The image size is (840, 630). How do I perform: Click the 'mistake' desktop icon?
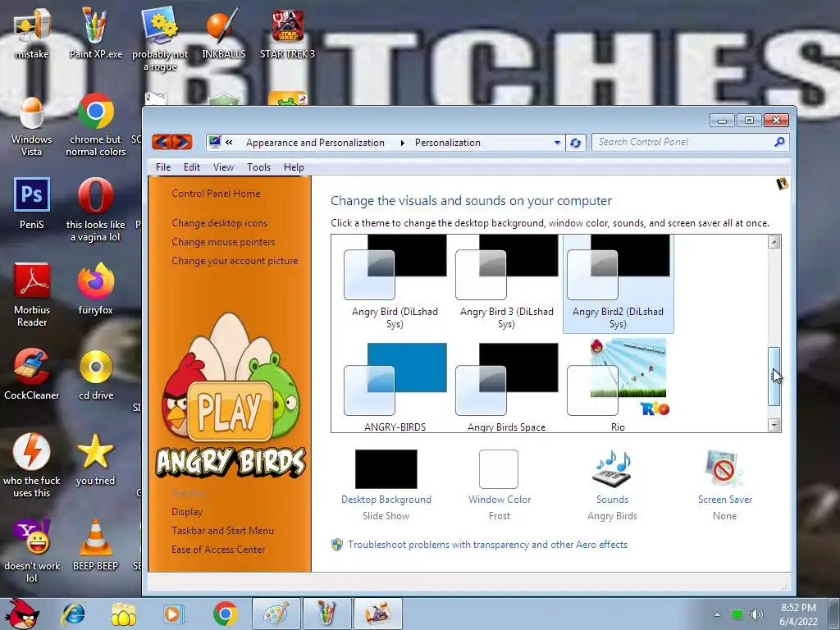pos(32,34)
